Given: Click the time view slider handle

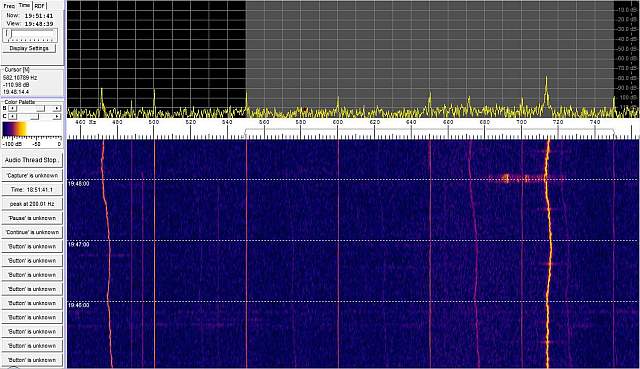Looking at the screenshot, I should 7,34.
